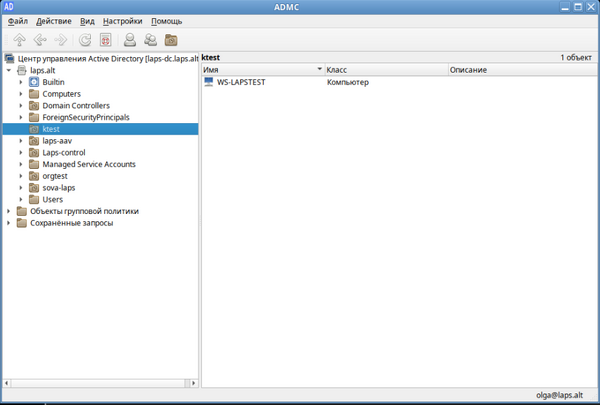Open the Файл menu
600x405 pixels.
click(x=18, y=21)
